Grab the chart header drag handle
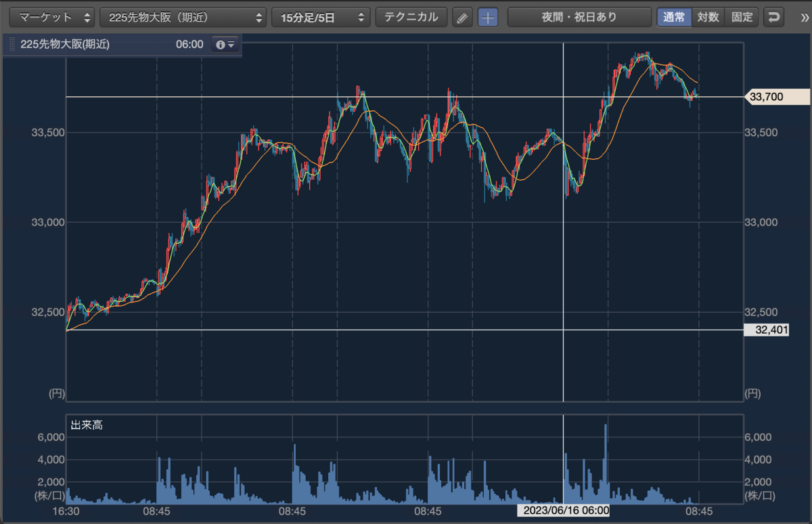 tap(12, 45)
